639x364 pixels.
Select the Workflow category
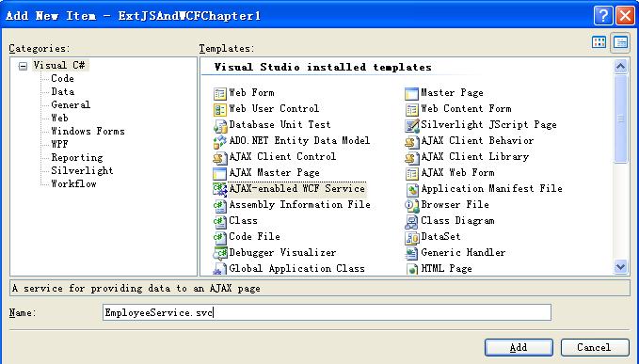click(73, 183)
